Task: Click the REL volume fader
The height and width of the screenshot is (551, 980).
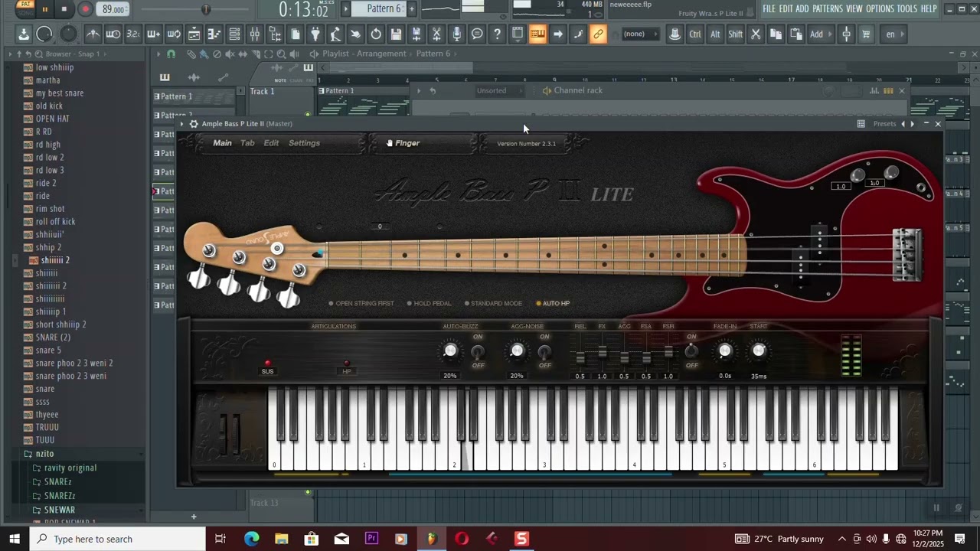Action: pyautogui.click(x=580, y=357)
